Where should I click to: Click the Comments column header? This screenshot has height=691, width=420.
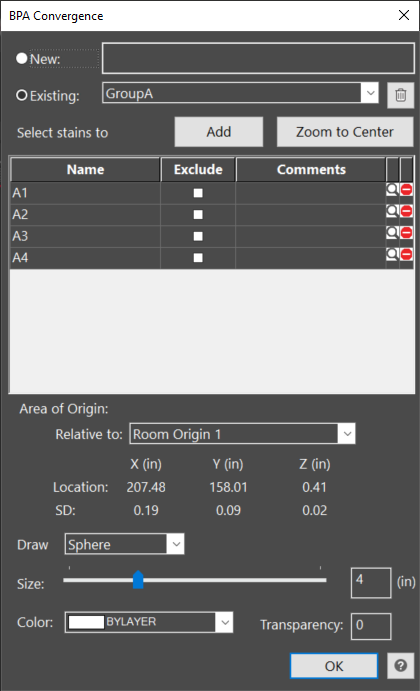[x=311, y=170]
